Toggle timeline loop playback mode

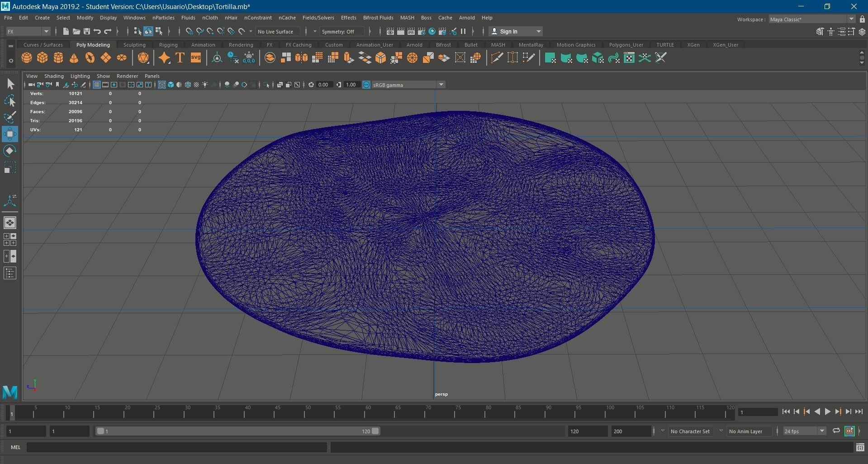[x=836, y=431]
